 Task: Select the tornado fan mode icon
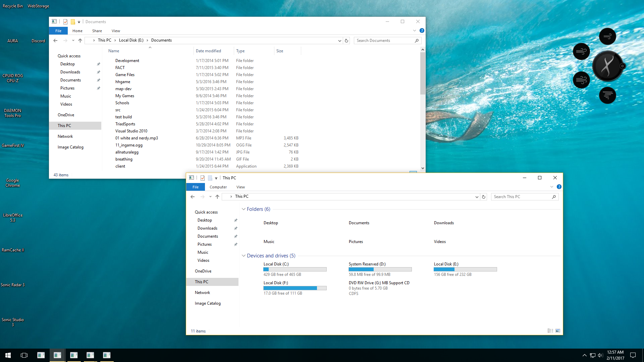607,95
